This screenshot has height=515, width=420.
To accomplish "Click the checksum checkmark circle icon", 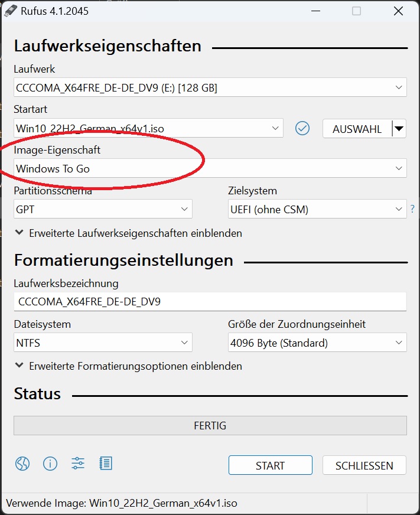I will [302, 128].
